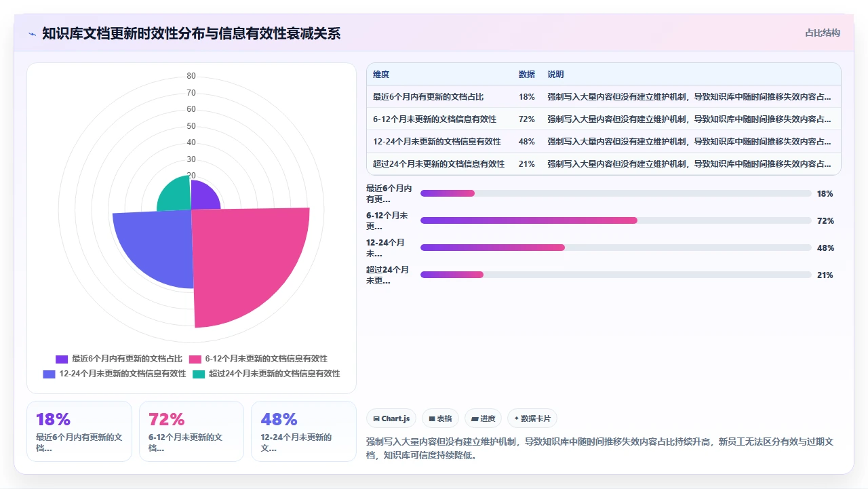Select the 进度 tag
The height and width of the screenshot is (489, 868).
click(483, 418)
